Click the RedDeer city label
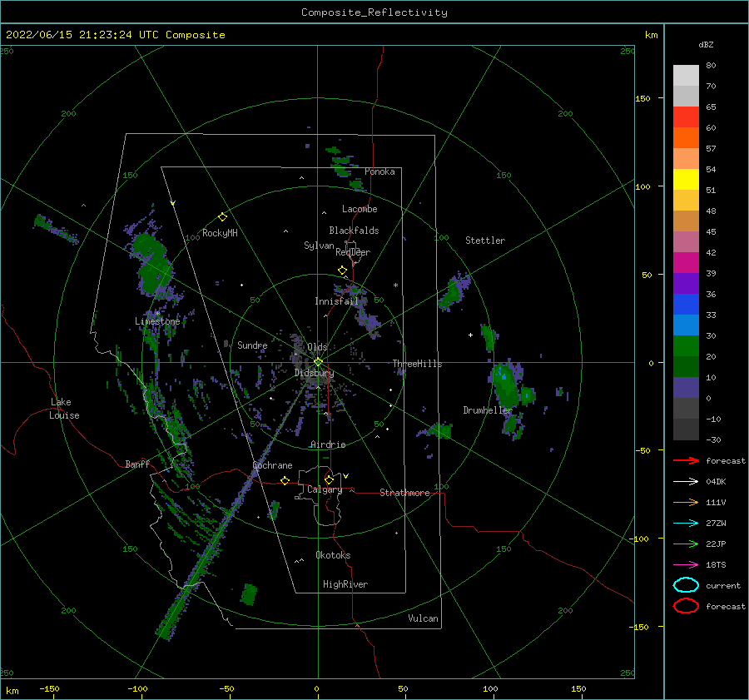This screenshot has height=700, width=749. [x=353, y=252]
